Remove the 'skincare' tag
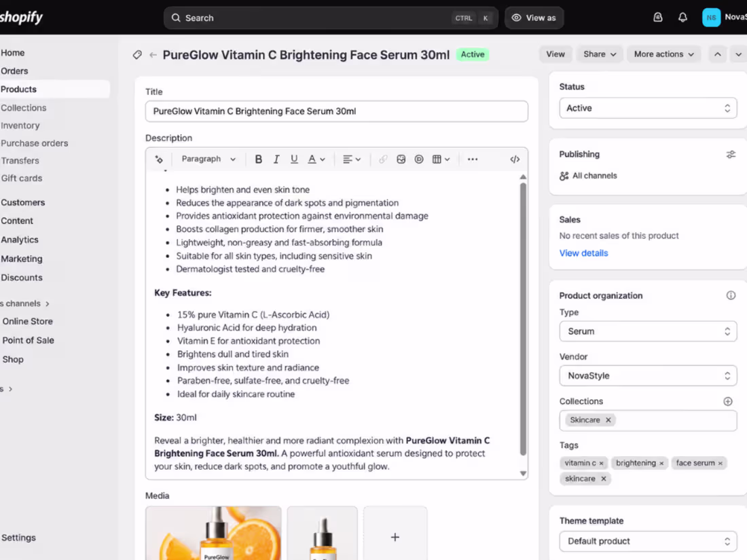747x560 pixels. [x=604, y=479]
